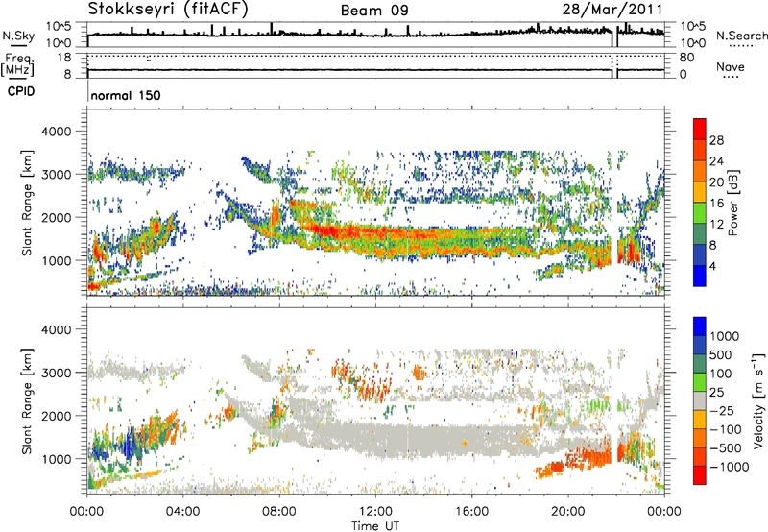Screen dimensions: 768x532
Task: Click the '1000' tick on the Velocity scale
Action: tap(724, 336)
